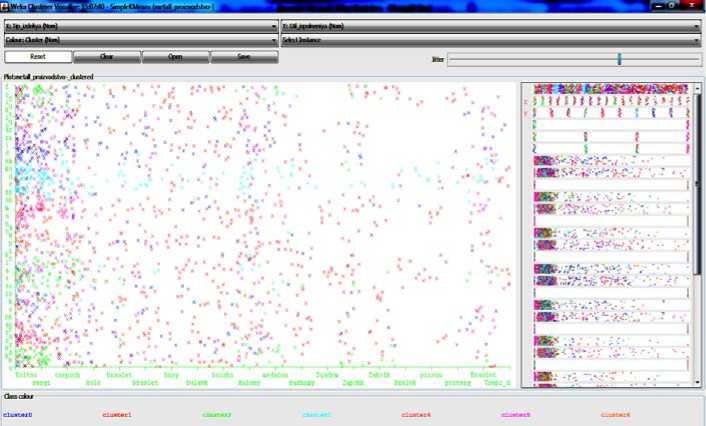Close the Weka Clusterer Visualize window

(692, 5)
